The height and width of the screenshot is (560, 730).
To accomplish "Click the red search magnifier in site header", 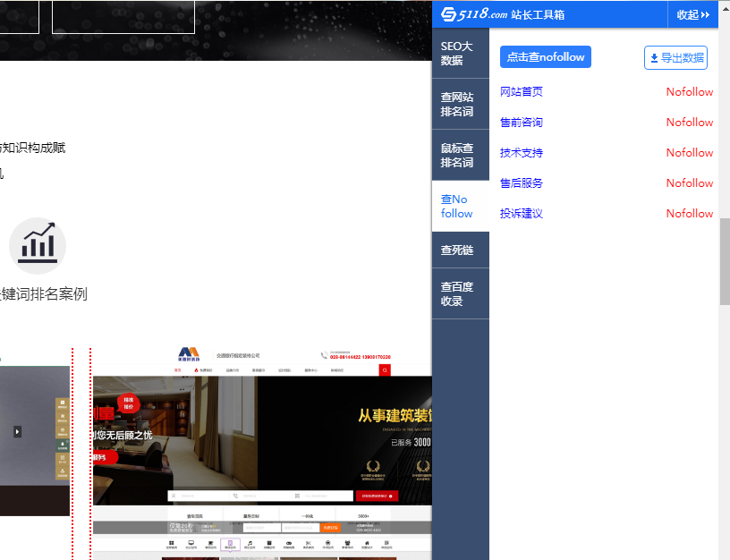I will pos(385,369).
